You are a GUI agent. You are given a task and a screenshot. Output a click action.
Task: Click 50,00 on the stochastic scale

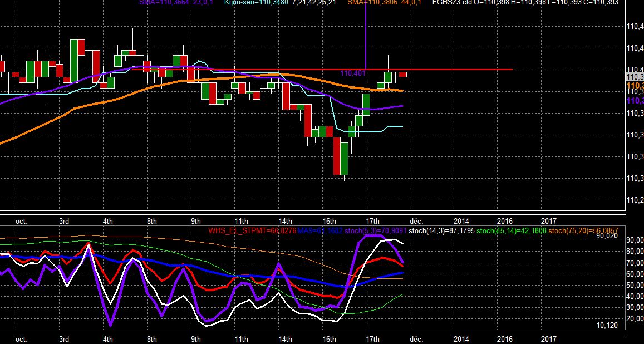[x=636, y=285]
